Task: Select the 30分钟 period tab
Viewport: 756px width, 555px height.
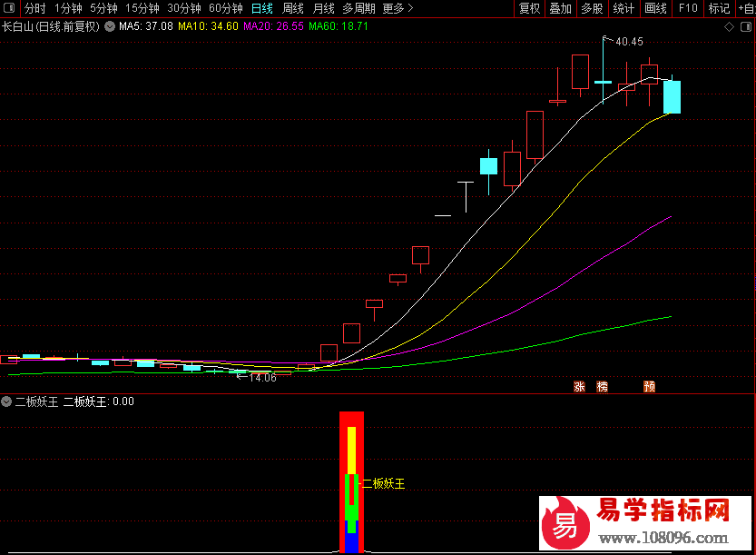Action: pyautogui.click(x=184, y=8)
